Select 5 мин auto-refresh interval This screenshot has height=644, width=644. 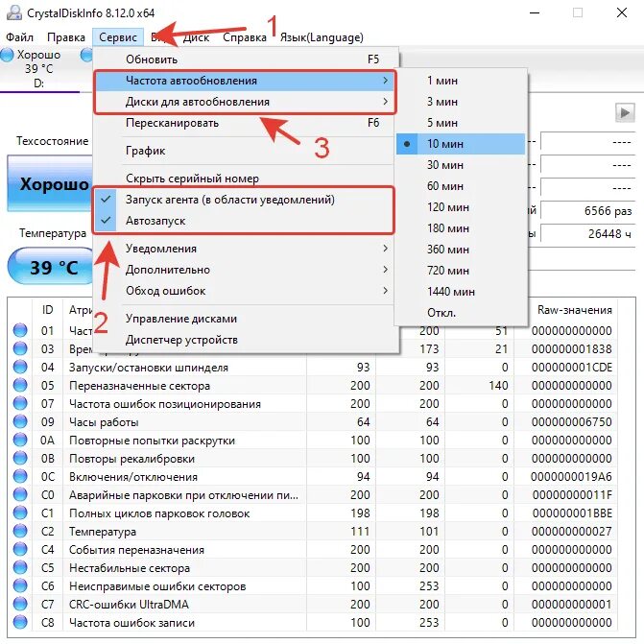point(461,123)
